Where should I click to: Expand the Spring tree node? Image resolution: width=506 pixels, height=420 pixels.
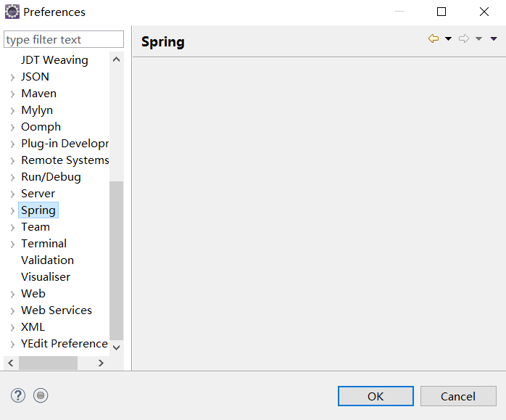(x=12, y=211)
